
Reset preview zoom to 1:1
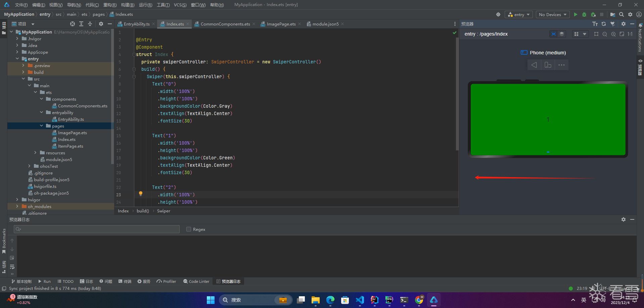click(x=630, y=34)
